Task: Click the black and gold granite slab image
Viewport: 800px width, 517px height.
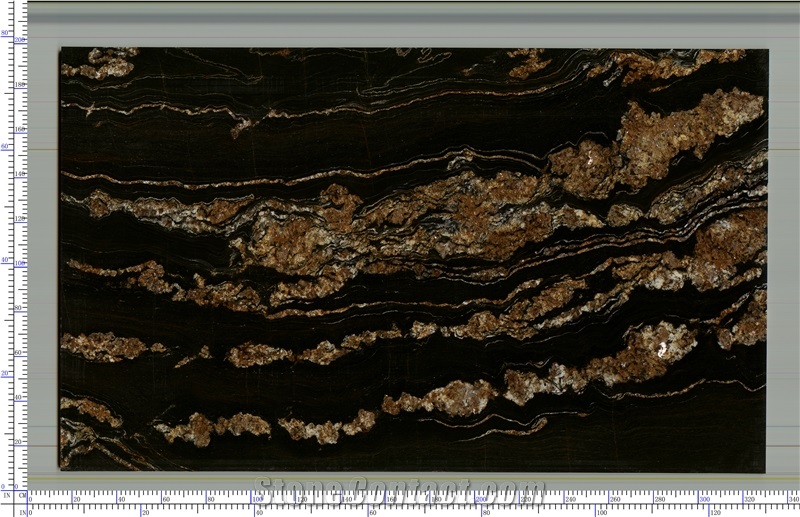Action: pyautogui.click(x=413, y=259)
